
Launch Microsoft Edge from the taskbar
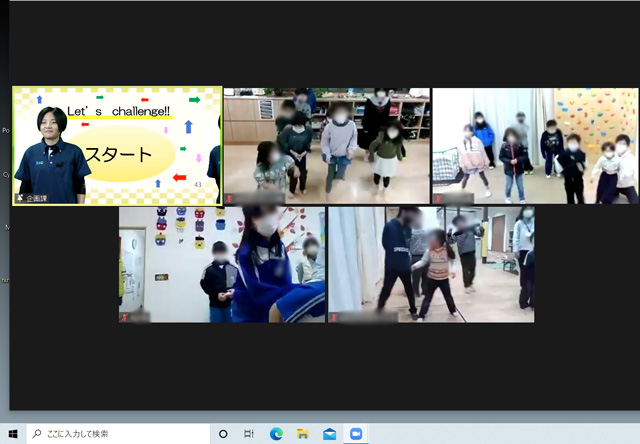[x=277, y=434]
